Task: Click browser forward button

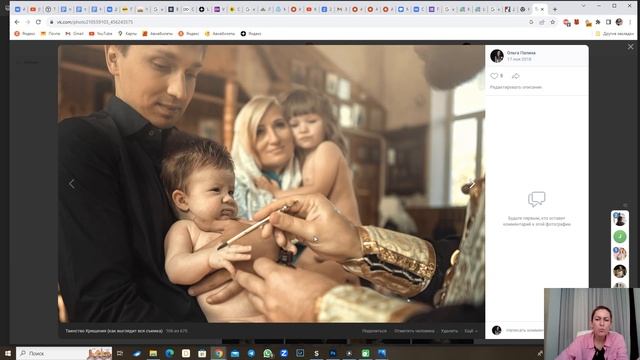Action: (28, 22)
